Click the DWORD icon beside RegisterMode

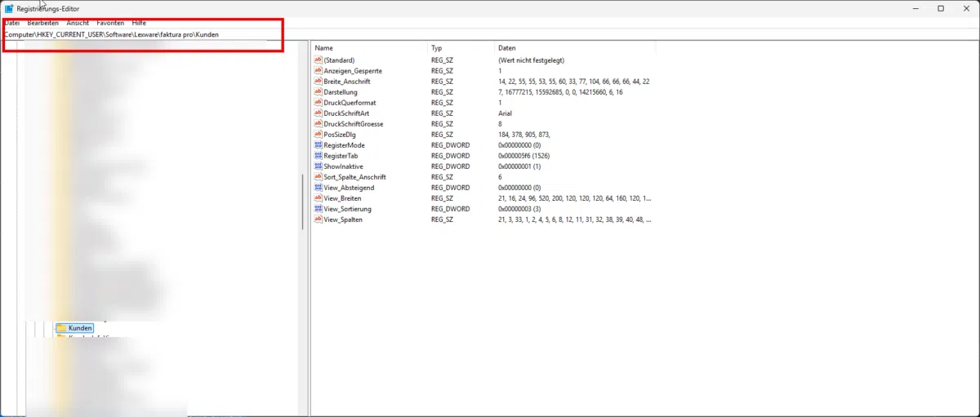tap(318, 145)
